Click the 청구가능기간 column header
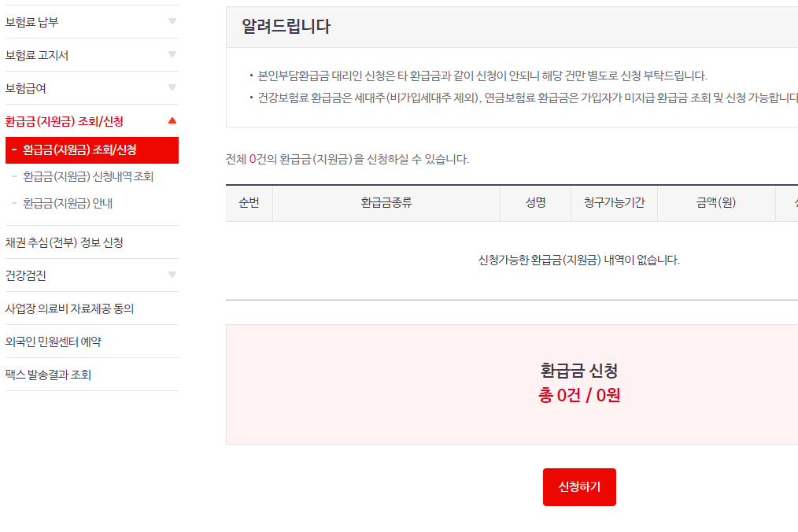This screenshot has width=798, height=532. coord(615,203)
